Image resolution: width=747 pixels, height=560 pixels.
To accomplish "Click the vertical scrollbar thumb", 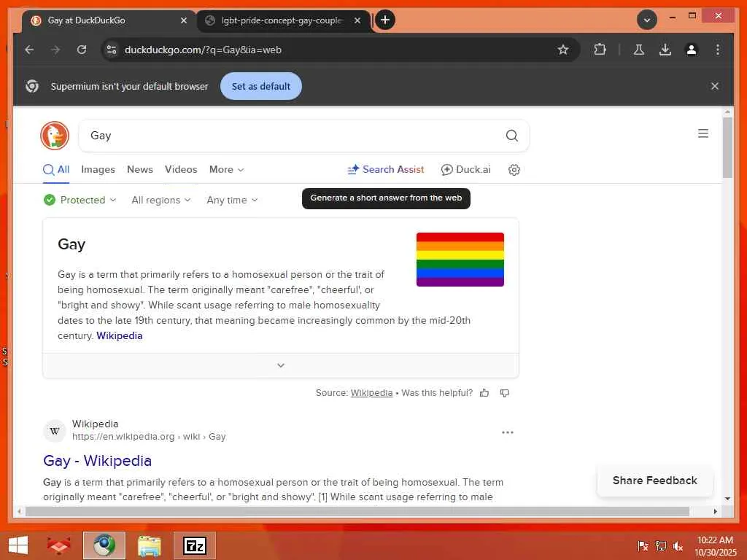I will 727,147.
